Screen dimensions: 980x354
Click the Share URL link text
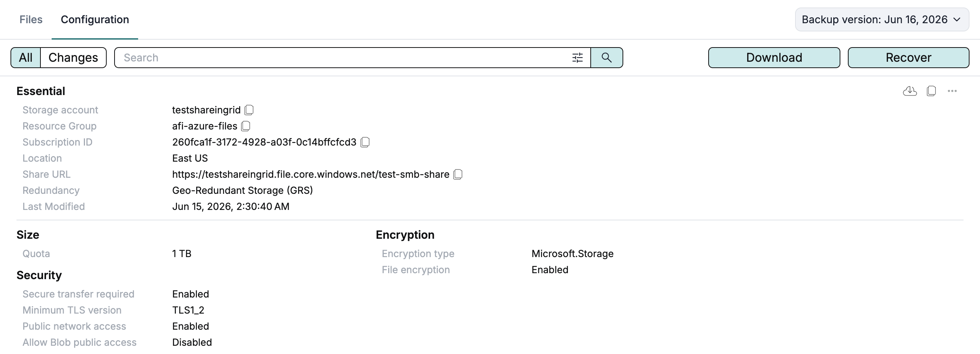pos(311,174)
